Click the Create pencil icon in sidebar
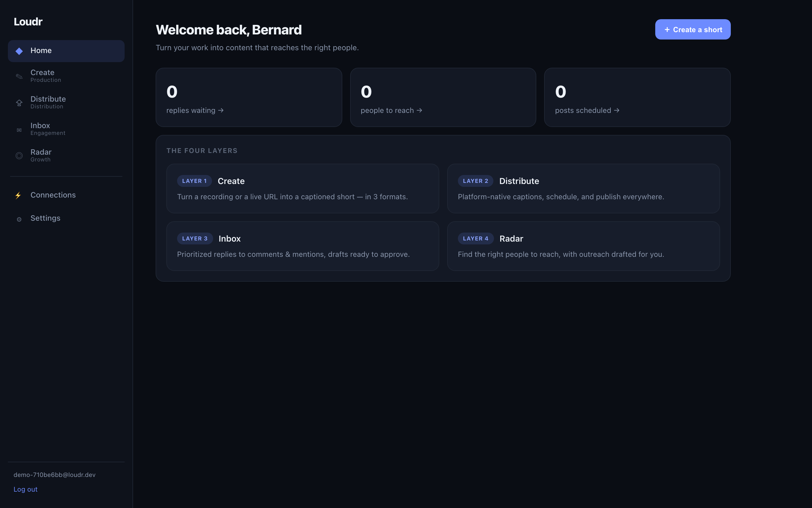Screen dimensions: 812x508 [19, 76]
